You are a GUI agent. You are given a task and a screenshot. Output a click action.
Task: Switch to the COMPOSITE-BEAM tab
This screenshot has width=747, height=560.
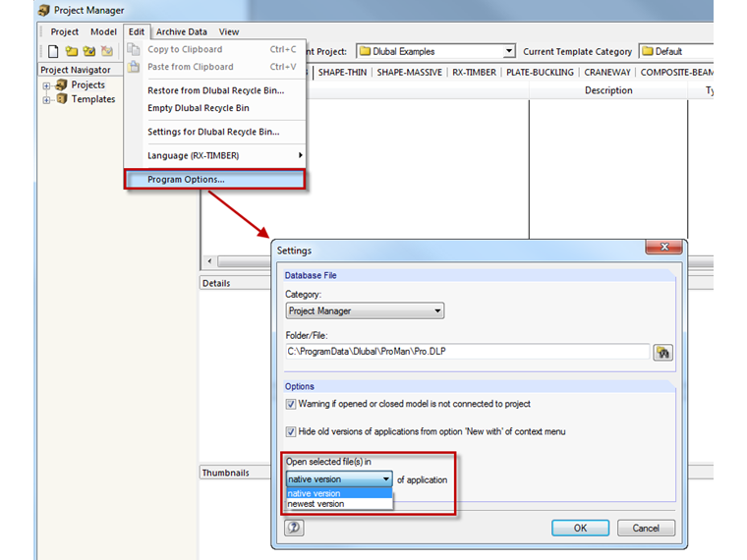pos(675,73)
